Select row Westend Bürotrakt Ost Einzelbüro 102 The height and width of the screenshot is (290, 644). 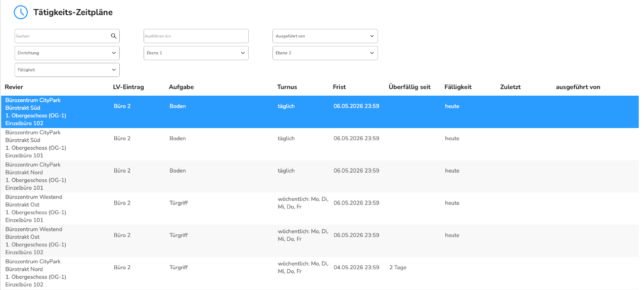point(319,241)
